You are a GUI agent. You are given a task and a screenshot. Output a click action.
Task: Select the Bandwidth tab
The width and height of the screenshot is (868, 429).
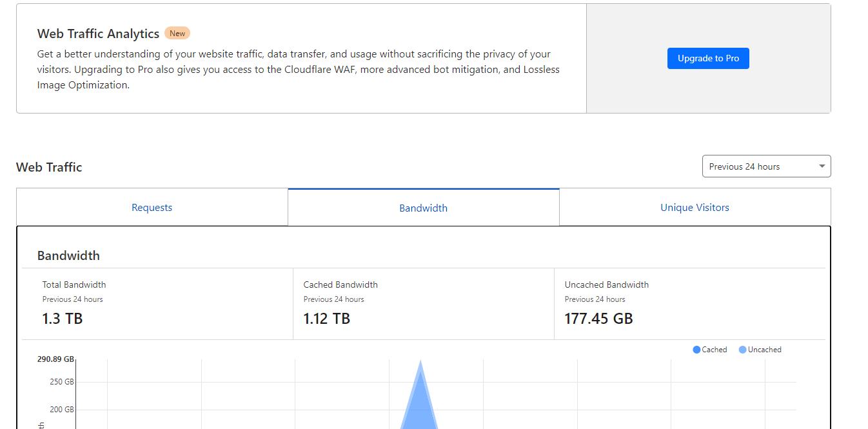(x=423, y=208)
